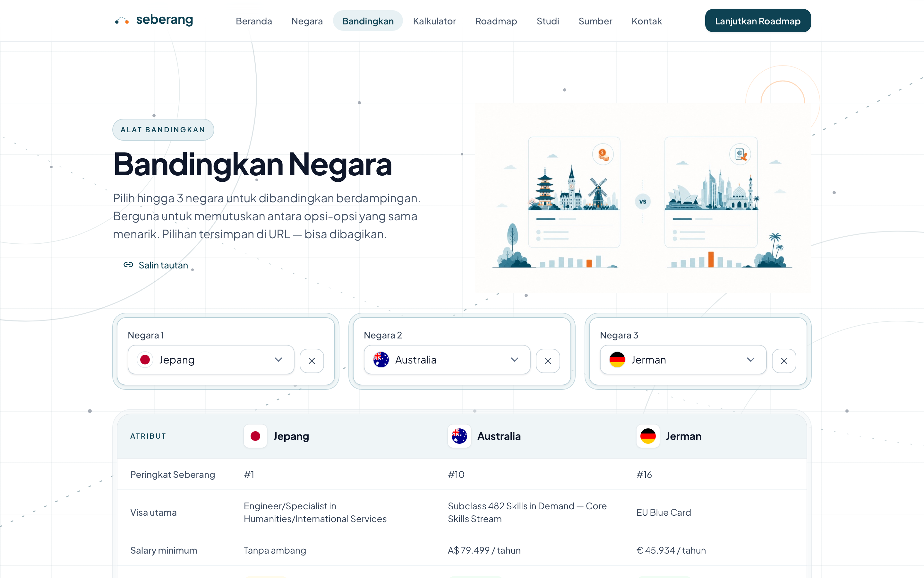Image resolution: width=924 pixels, height=578 pixels.
Task: Click the VS badge in the illustration
Action: tap(643, 201)
